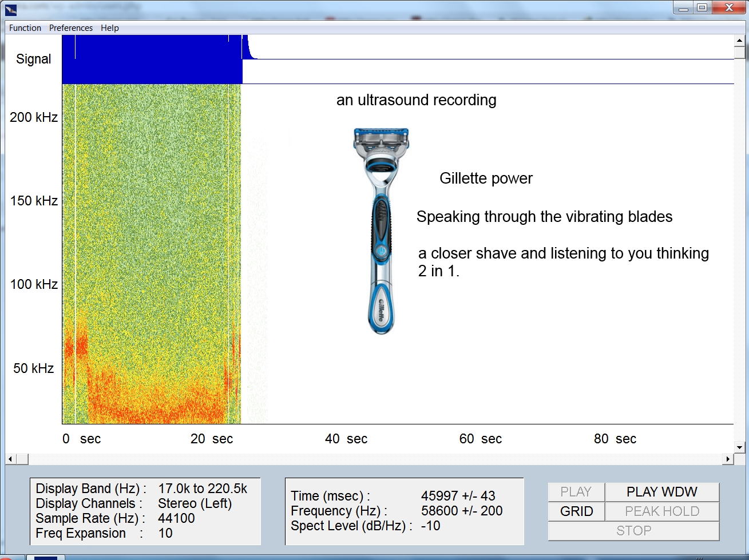This screenshot has height=560, width=749.
Task: Click the horizontal scrollbar left arrow
Action: click(10, 459)
